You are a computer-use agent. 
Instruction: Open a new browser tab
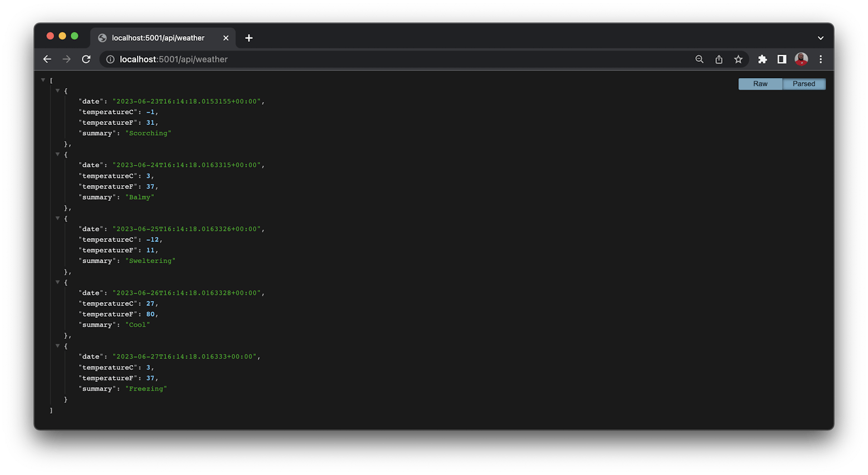249,38
